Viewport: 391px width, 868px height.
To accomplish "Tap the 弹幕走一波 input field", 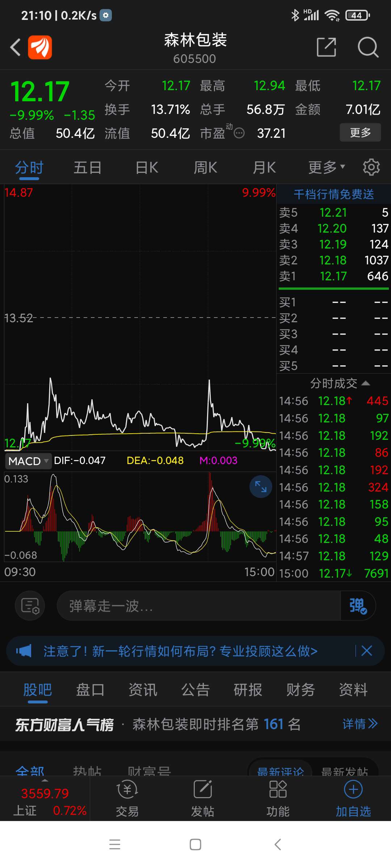I will coord(199,606).
